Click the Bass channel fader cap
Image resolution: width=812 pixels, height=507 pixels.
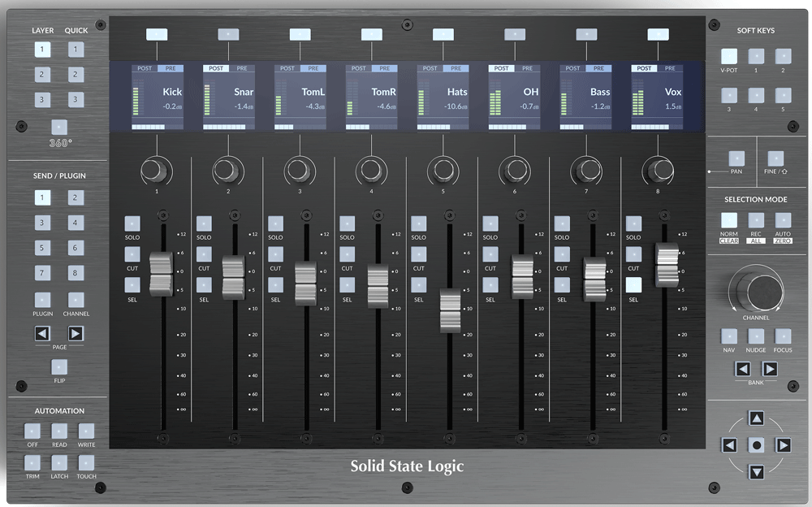[594, 279]
